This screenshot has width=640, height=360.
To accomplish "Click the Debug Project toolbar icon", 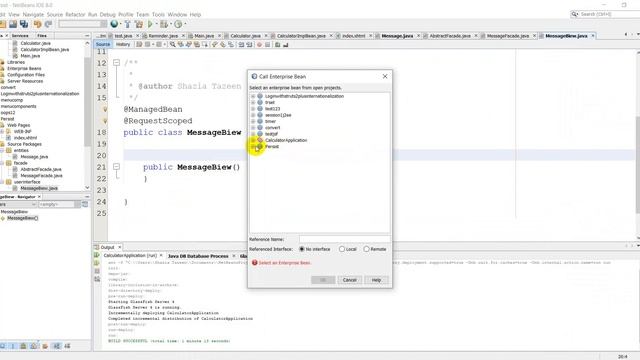I will 164,24.
